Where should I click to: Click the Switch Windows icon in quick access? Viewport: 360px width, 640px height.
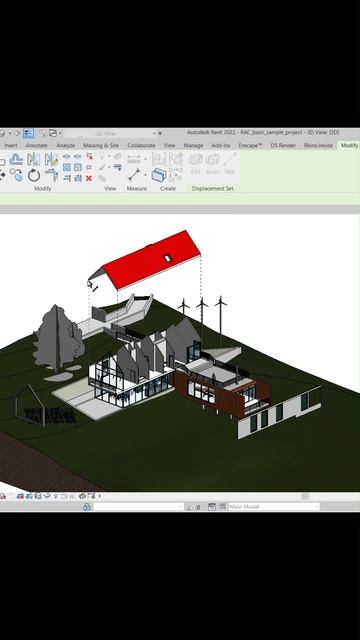53,133
